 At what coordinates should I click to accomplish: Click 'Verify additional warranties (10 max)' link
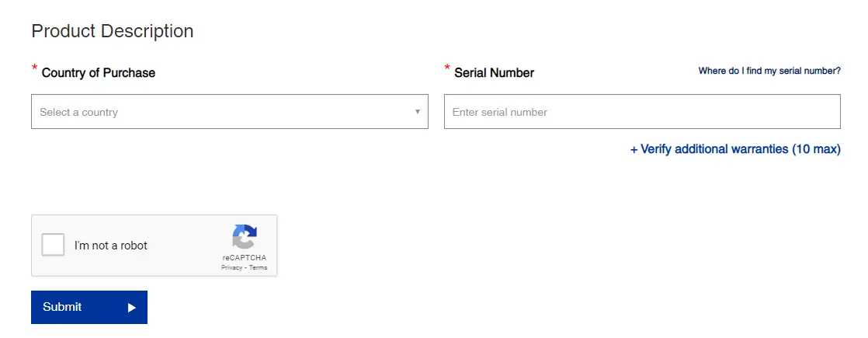point(740,149)
